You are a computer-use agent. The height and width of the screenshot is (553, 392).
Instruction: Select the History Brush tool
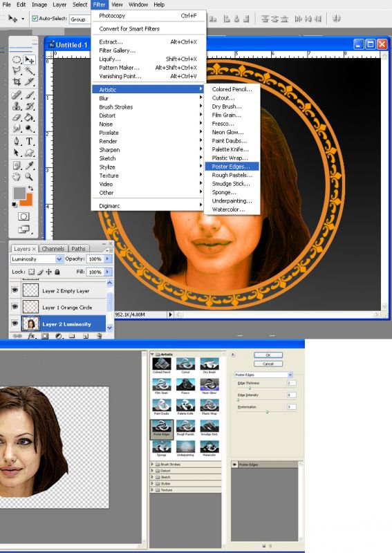[29, 106]
